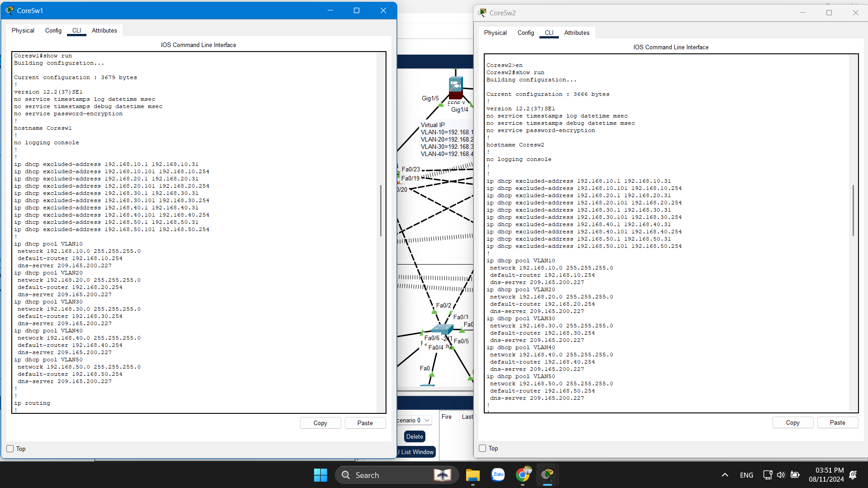Click the battery icon in system tray
868x488 pixels.
pyautogui.click(x=795, y=475)
